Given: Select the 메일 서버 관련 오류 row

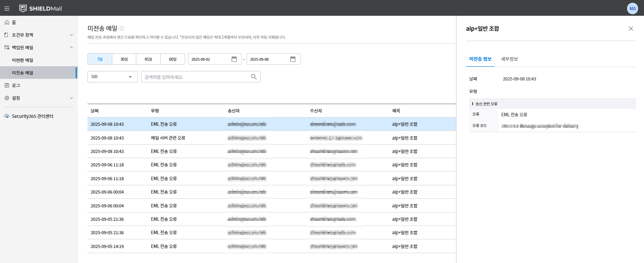Looking at the screenshot, I should pos(272,138).
